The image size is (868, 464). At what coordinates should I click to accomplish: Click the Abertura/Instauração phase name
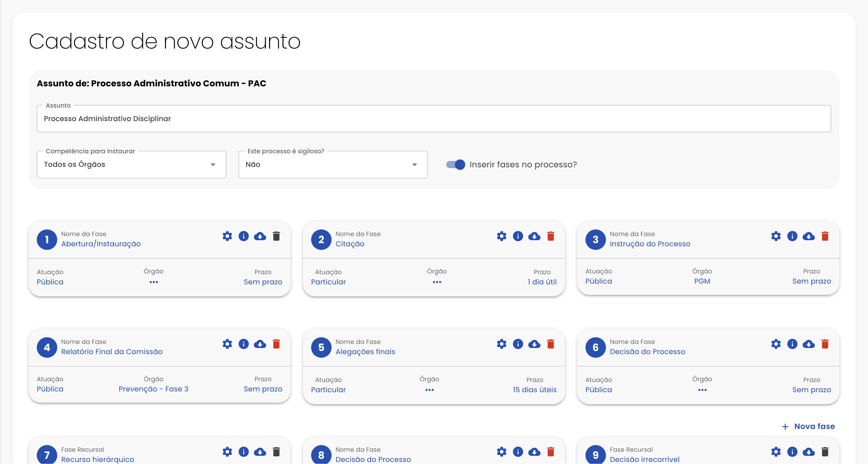(x=101, y=243)
